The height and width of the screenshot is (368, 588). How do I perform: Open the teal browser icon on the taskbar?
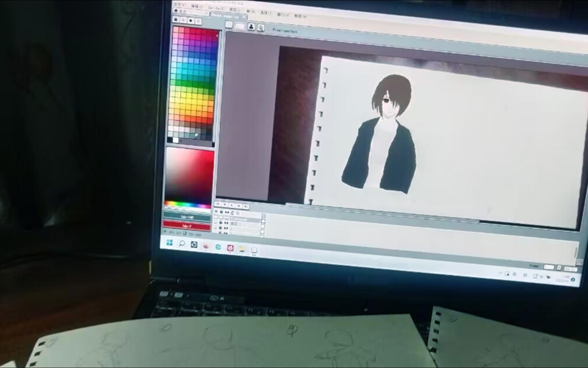pos(218,247)
